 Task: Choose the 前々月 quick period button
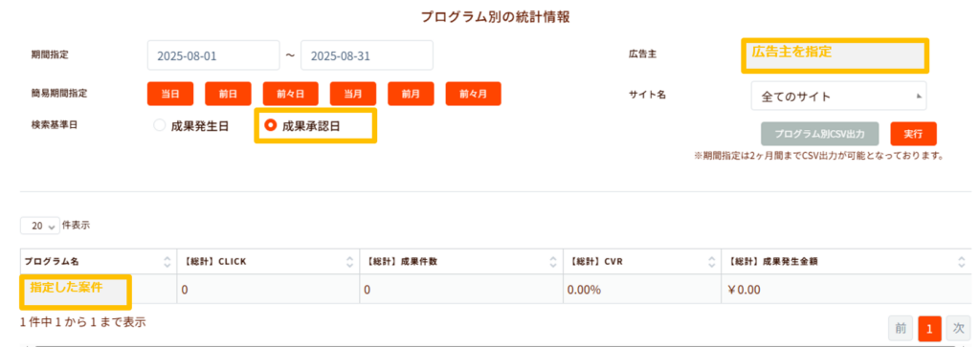[x=473, y=94]
